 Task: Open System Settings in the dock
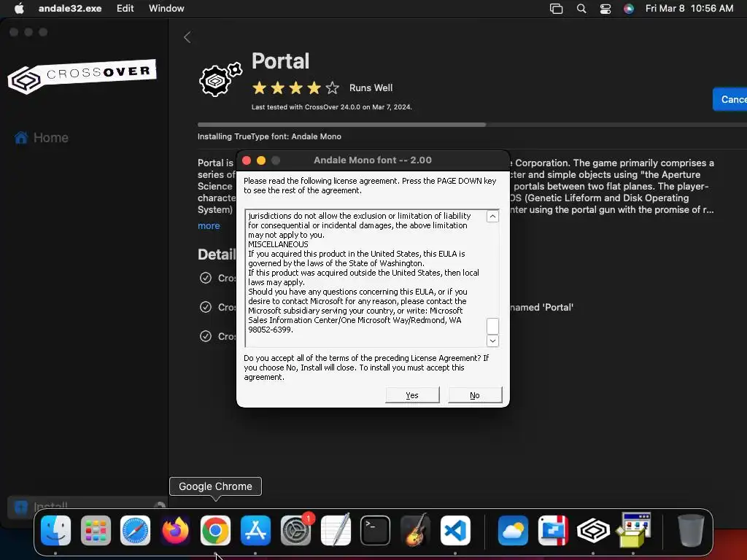click(x=296, y=530)
